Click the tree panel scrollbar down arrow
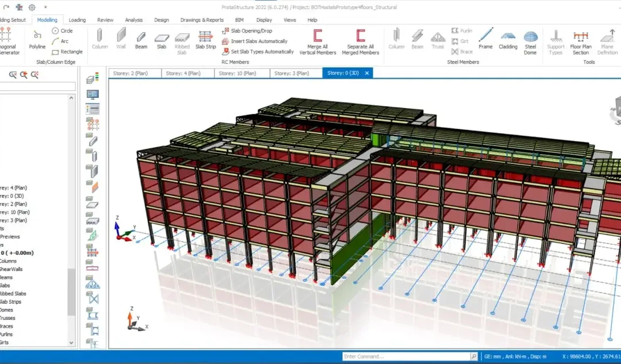Screen dimensions: 621x364 (x=71, y=343)
